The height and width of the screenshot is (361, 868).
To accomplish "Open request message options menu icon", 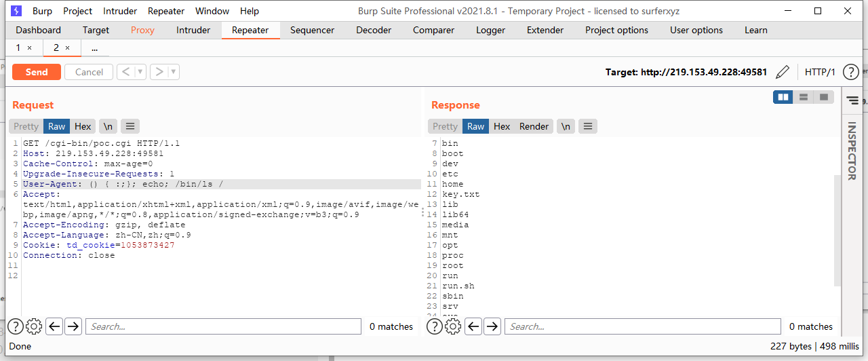I will coord(130,126).
